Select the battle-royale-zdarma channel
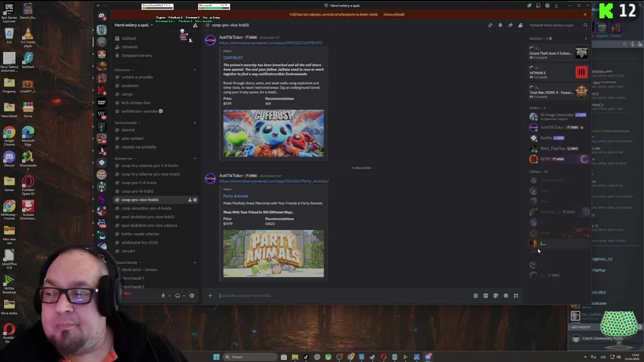Viewport: 644px width, 362px height. [x=156, y=234]
